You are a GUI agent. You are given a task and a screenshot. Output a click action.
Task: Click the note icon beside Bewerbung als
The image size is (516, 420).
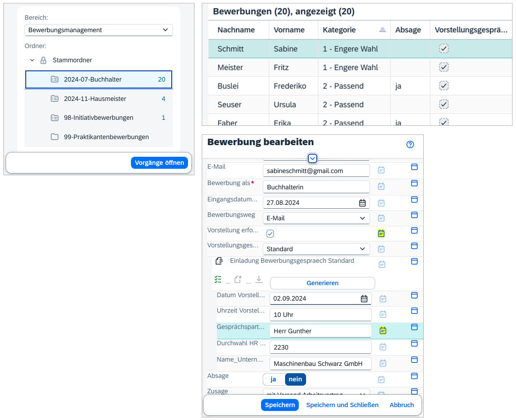tap(381, 186)
